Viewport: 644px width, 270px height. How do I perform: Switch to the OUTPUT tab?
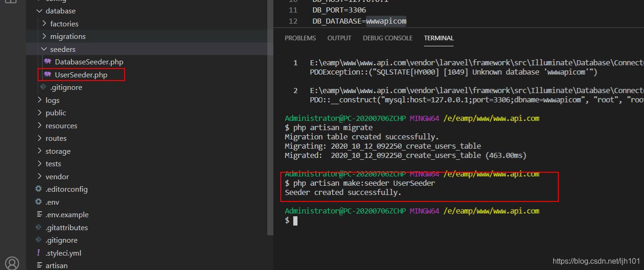click(339, 38)
